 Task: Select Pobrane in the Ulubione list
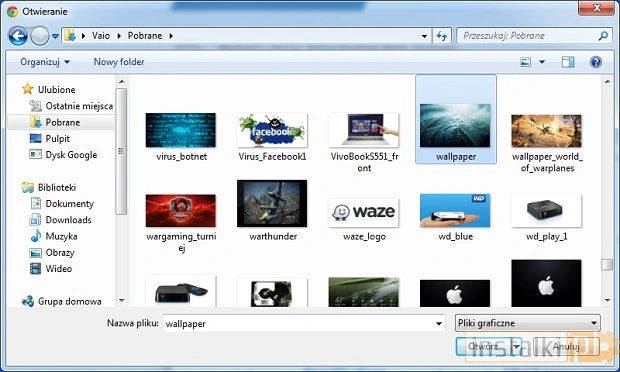(62, 122)
